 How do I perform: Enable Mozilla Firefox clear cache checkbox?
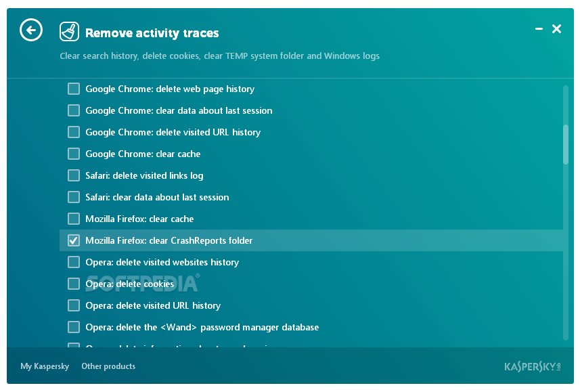(74, 219)
